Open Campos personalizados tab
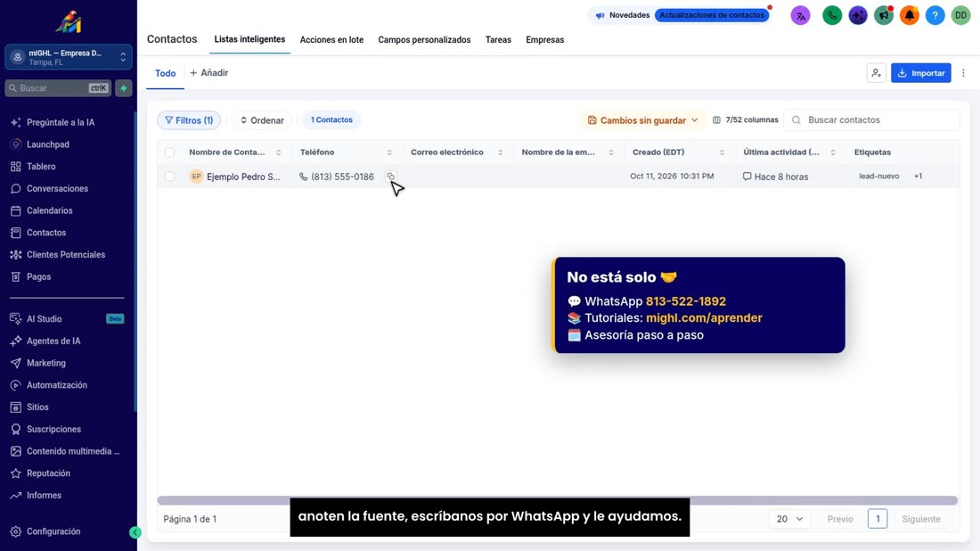The image size is (980, 551). [x=424, y=40]
